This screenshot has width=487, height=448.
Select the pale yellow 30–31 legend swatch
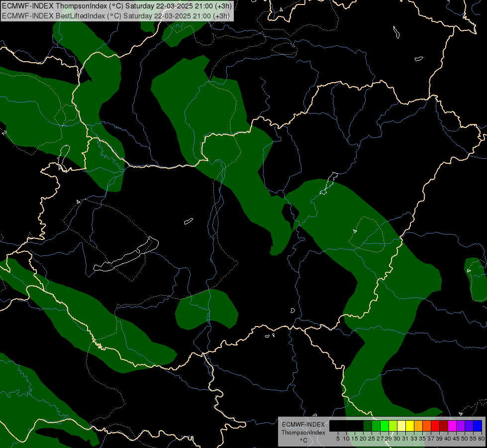pos(401,426)
